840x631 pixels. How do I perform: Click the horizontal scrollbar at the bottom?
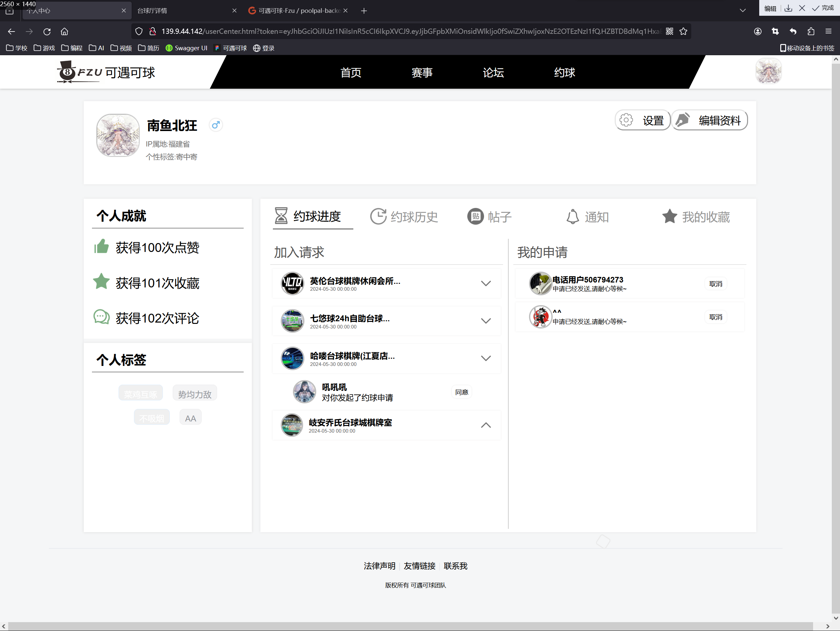pyautogui.click(x=410, y=626)
